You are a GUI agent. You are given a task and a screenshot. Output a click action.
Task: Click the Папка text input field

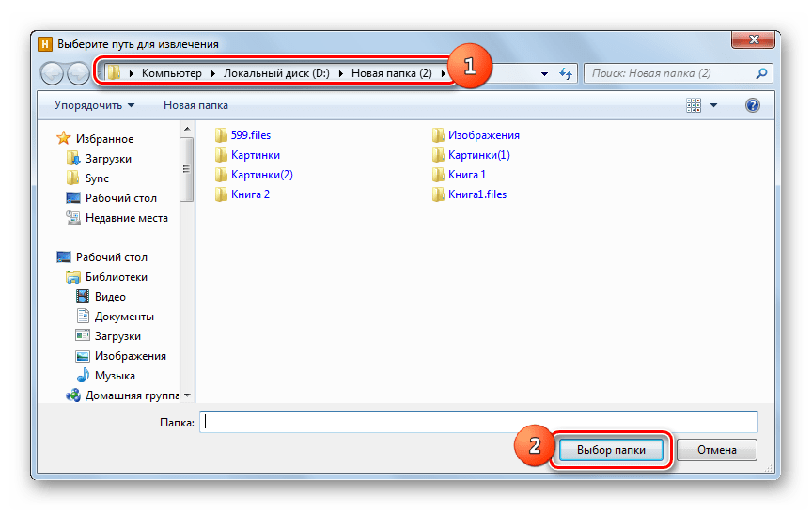478,423
